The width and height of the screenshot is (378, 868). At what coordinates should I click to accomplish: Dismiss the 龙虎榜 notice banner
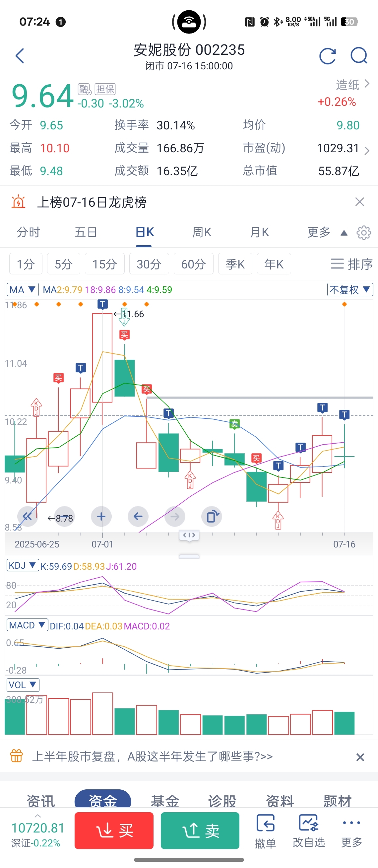pyautogui.click(x=359, y=202)
